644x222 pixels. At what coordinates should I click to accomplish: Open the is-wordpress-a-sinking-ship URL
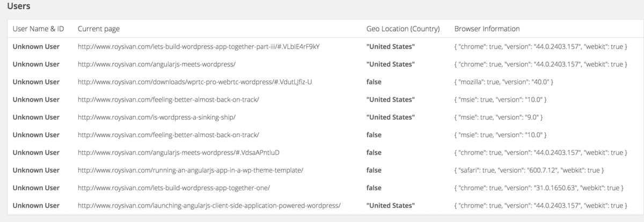pyautogui.click(x=157, y=117)
